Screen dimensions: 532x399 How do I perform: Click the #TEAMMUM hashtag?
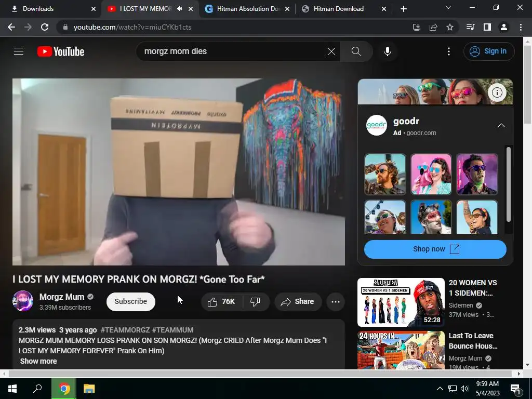tap(172, 330)
